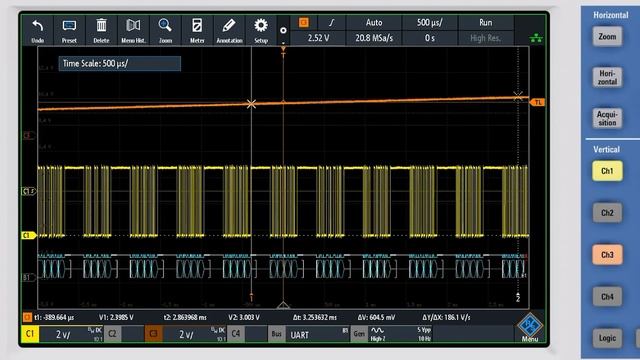Screen dimensions: 640x360
Task: Click the ΔV: 604.5 mV readout
Action: point(376,317)
